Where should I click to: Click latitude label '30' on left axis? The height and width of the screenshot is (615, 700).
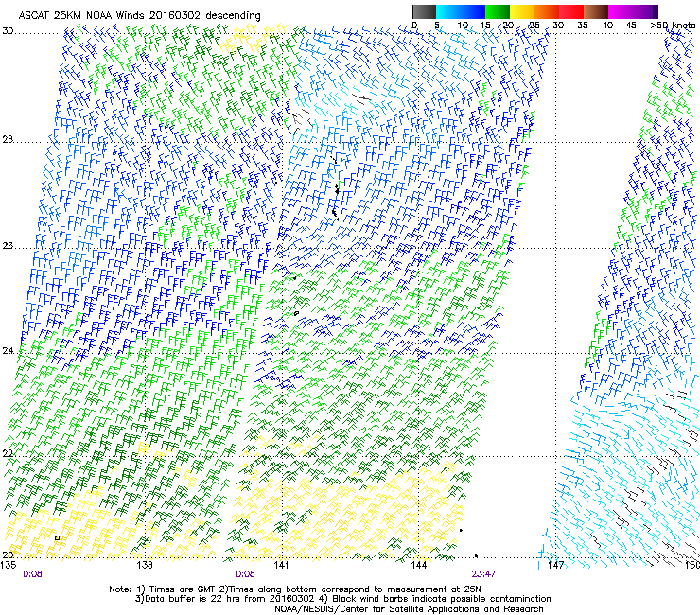pyautogui.click(x=8, y=31)
